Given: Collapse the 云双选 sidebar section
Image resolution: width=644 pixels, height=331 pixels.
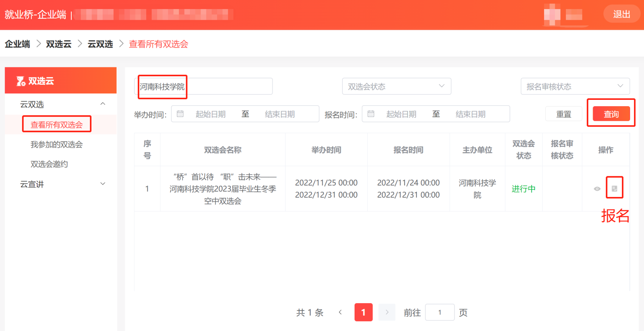Looking at the screenshot, I should tap(103, 104).
